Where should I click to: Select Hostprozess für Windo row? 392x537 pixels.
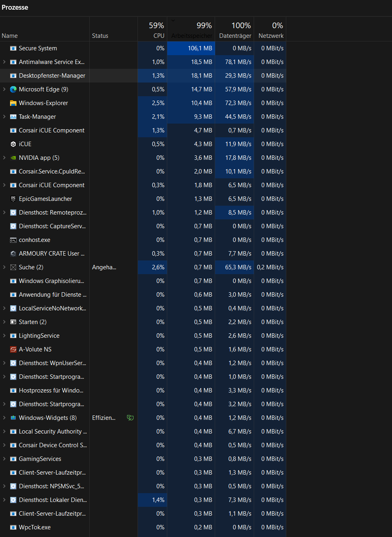[x=143, y=390]
